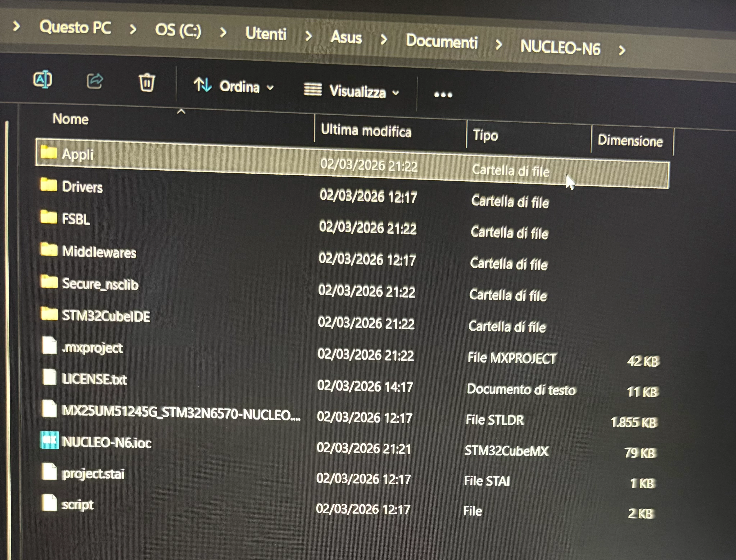Open the three-dots more options menu
736x560 pixels.
click(443, 95)
